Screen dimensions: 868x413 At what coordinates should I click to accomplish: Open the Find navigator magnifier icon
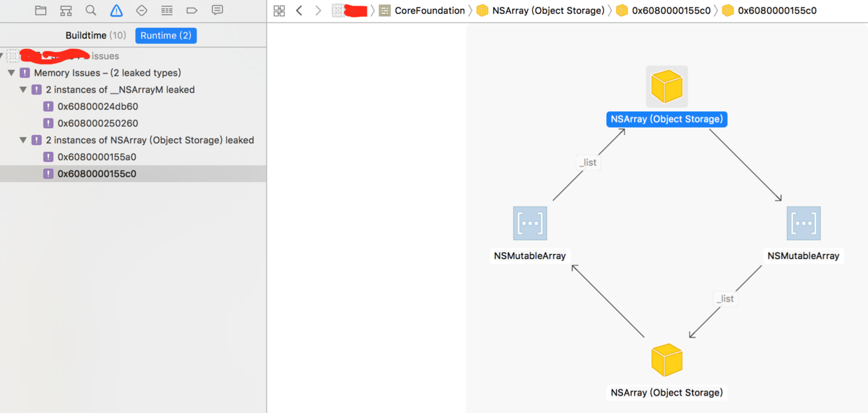[x=91, y=10]
